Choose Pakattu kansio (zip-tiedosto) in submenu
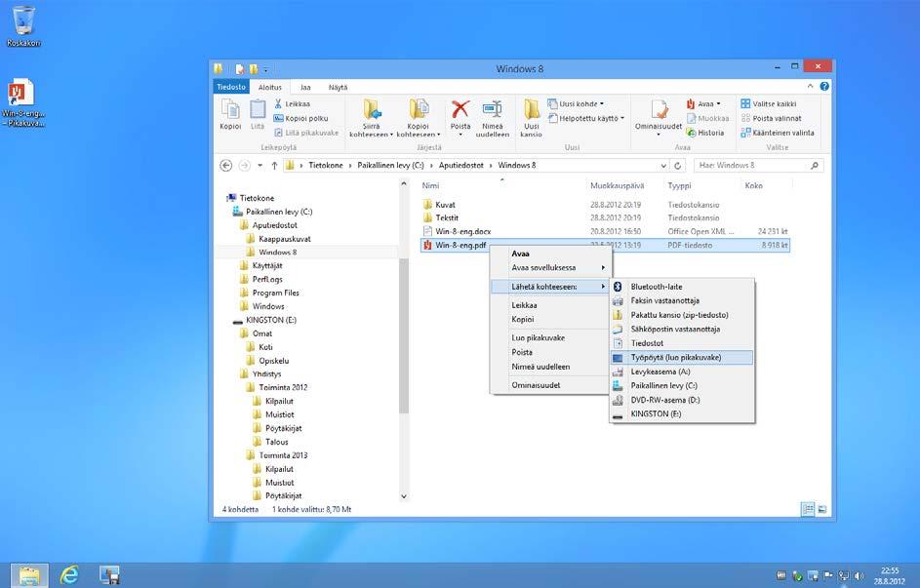This screenshot has width=920, height=588. coord(682,315)
